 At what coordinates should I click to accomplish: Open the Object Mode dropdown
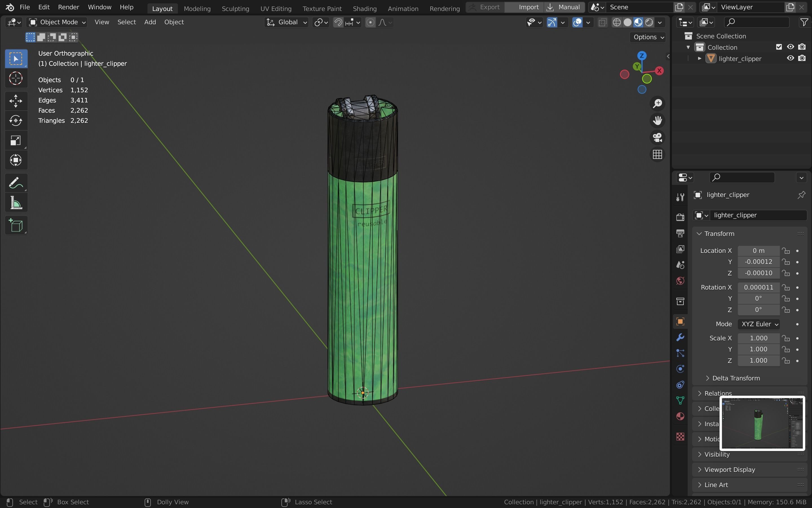pyautogui.click(x=57, y=22)
